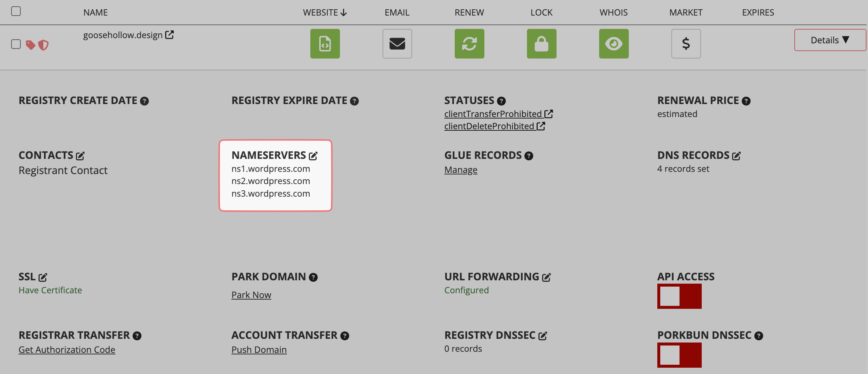Sort by the WEBSITE column header
Image resolution: width=868 pixels, height=374 pixels.
pyautogui.click(x=325, y=13)
